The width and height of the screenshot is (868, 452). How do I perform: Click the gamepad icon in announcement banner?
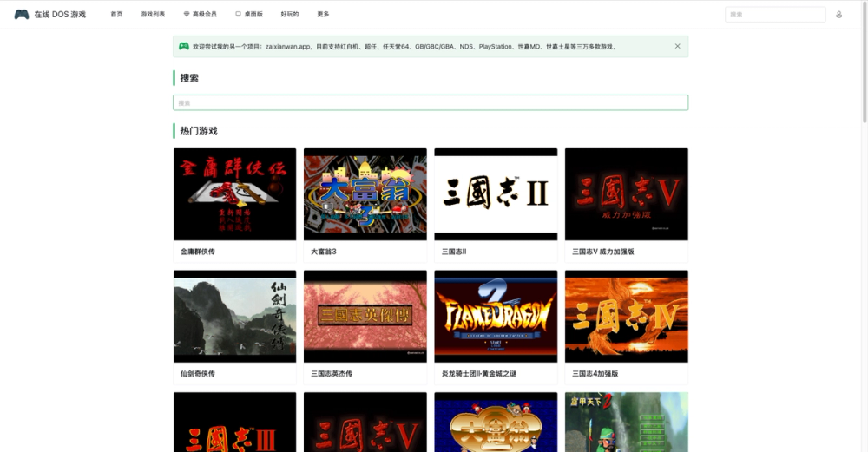pos(184,47)
